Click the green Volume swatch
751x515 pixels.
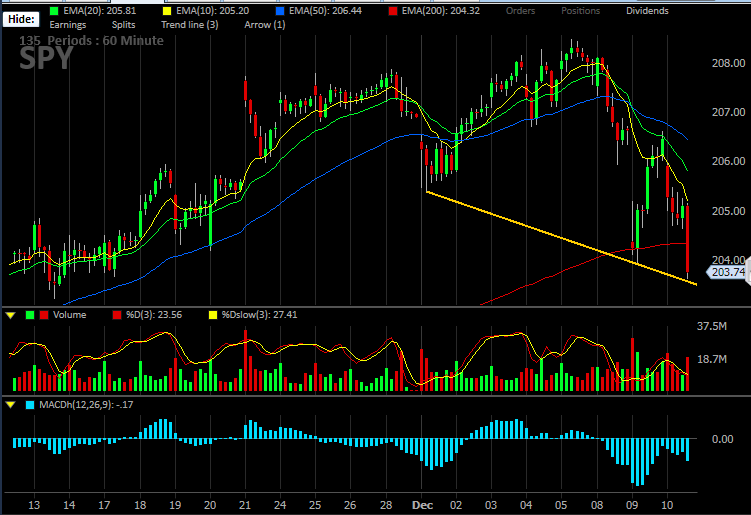tap(30, 315)
